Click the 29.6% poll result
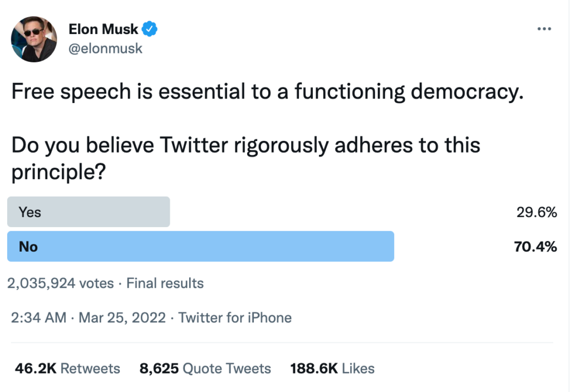The height and width of the screenshot is (392, 570). tap(537, 212)
